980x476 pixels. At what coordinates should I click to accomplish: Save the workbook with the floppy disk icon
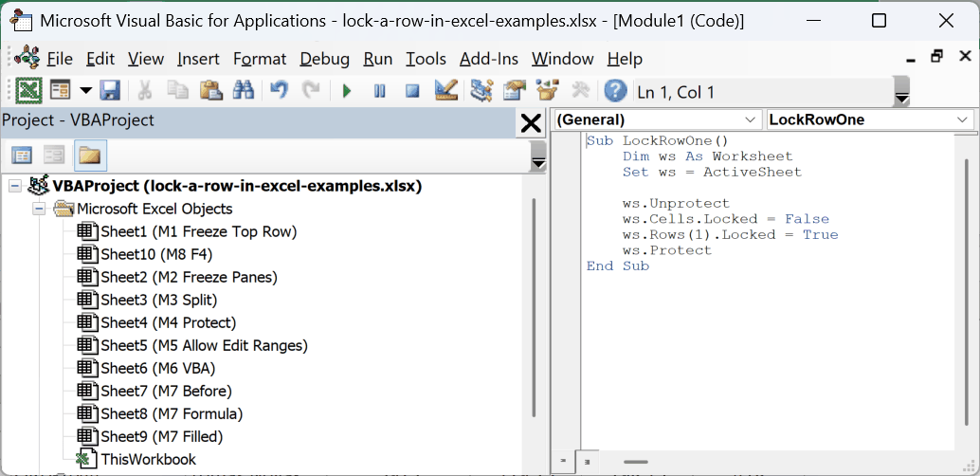(110, 91)
